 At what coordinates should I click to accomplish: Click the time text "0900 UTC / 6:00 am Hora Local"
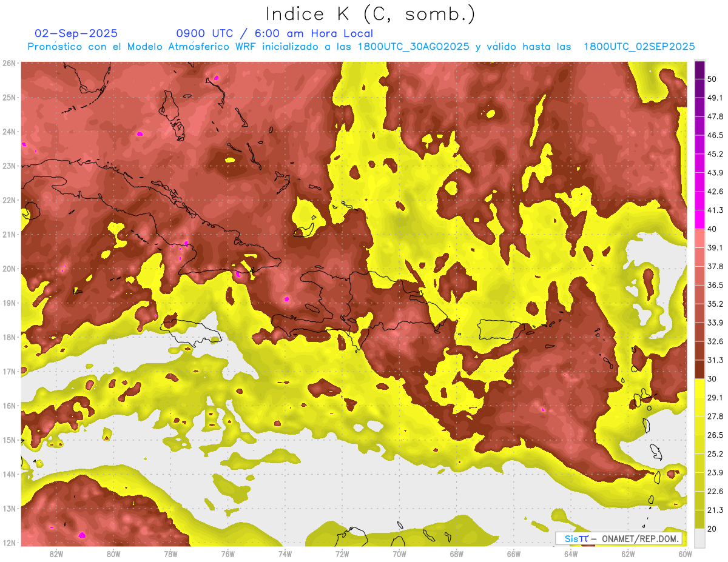pos(275,33)
